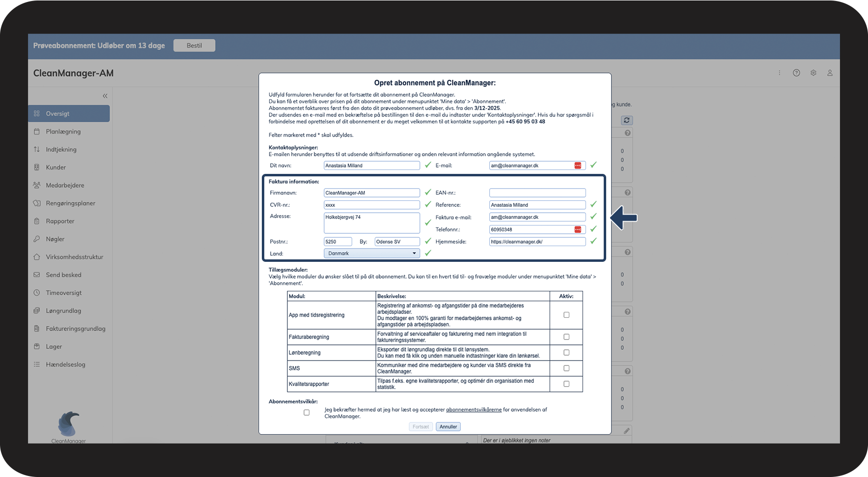Click the 'Tillægsmoduler:' section heading
868x477 pixels.
point(288,270)
